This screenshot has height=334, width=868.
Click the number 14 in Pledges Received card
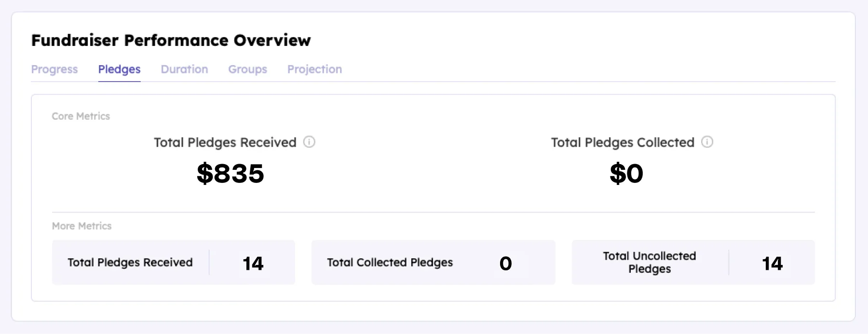coord(253,264)
